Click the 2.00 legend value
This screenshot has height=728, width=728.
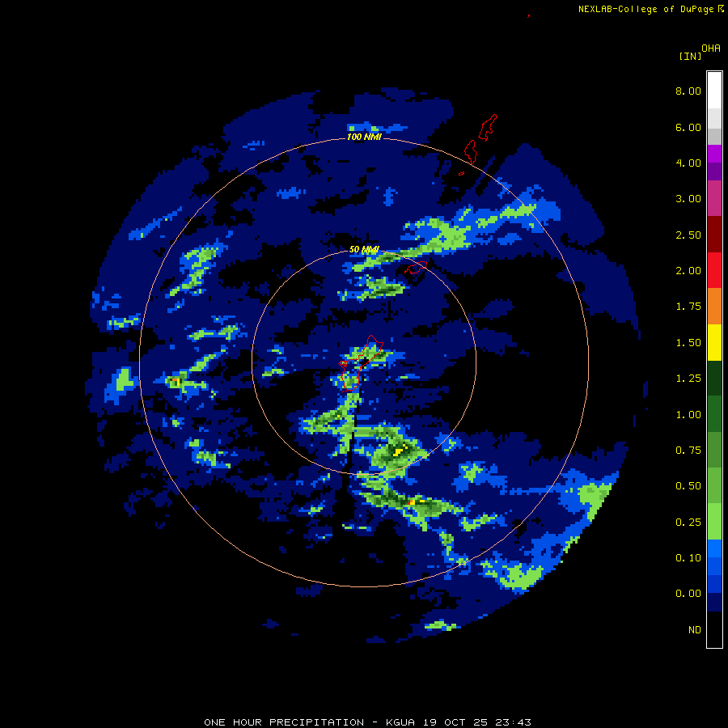coord(688,271)
